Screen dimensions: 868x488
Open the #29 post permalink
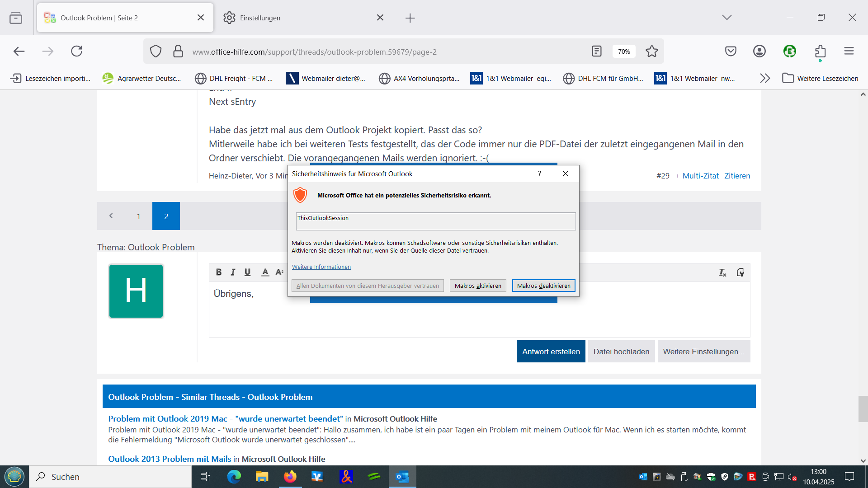pyautogui.click(x=663, y=176)
